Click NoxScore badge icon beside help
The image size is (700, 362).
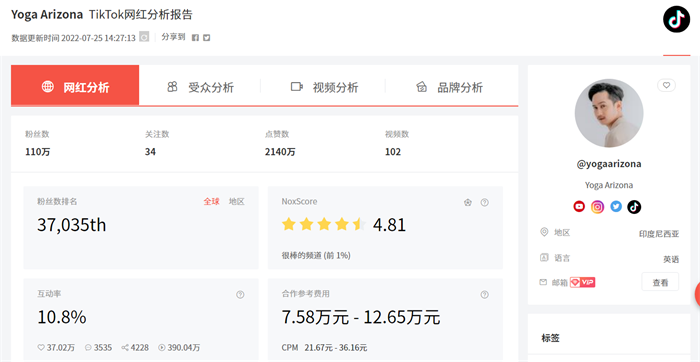(467, 202)
